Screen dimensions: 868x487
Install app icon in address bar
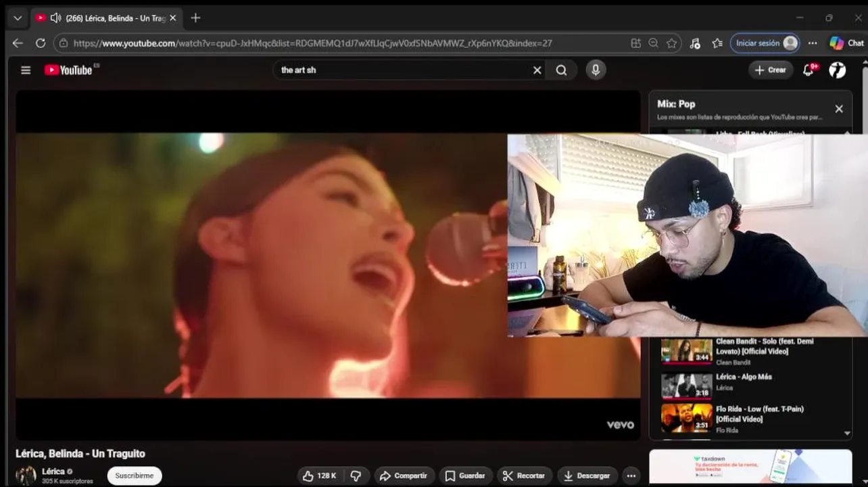tap(635, 43)
